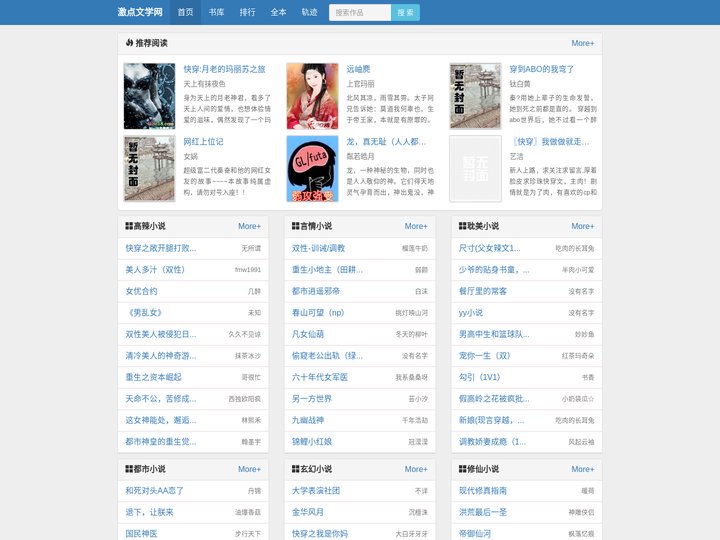Click the grid icon beside 高辣小说
The image size is (720, 540).
coord(129,226)
